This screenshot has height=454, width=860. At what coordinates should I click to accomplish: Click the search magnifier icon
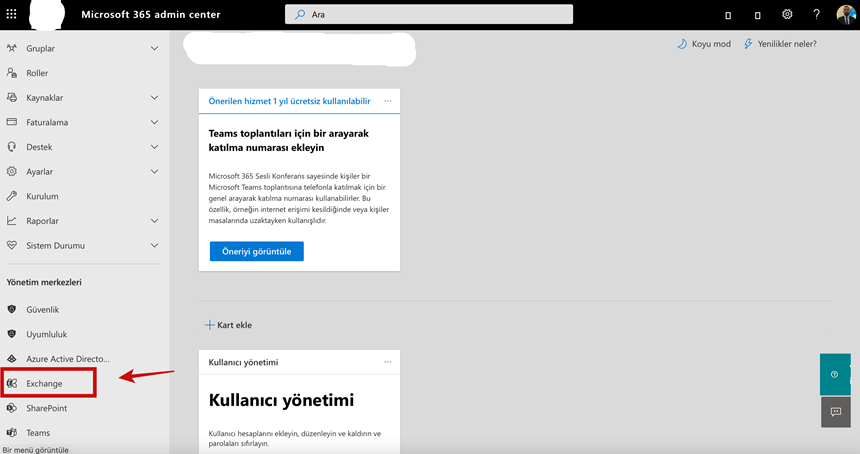click(300, 15)
